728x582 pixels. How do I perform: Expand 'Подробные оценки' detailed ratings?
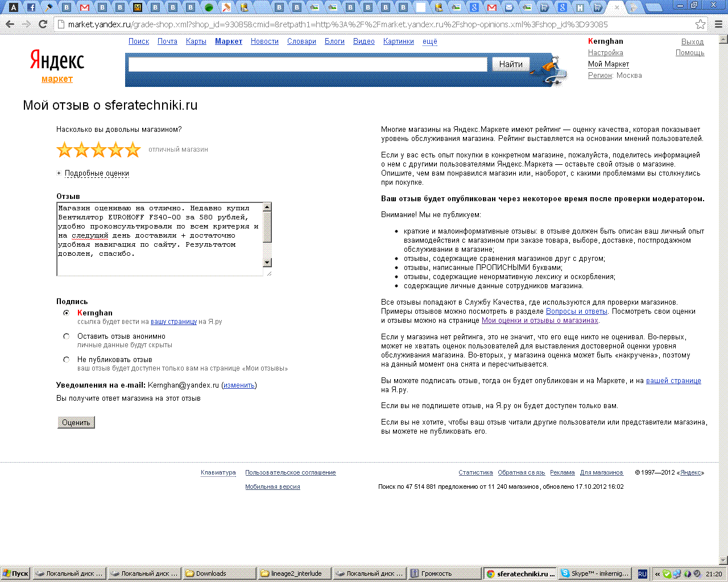(x=97, y=173)
